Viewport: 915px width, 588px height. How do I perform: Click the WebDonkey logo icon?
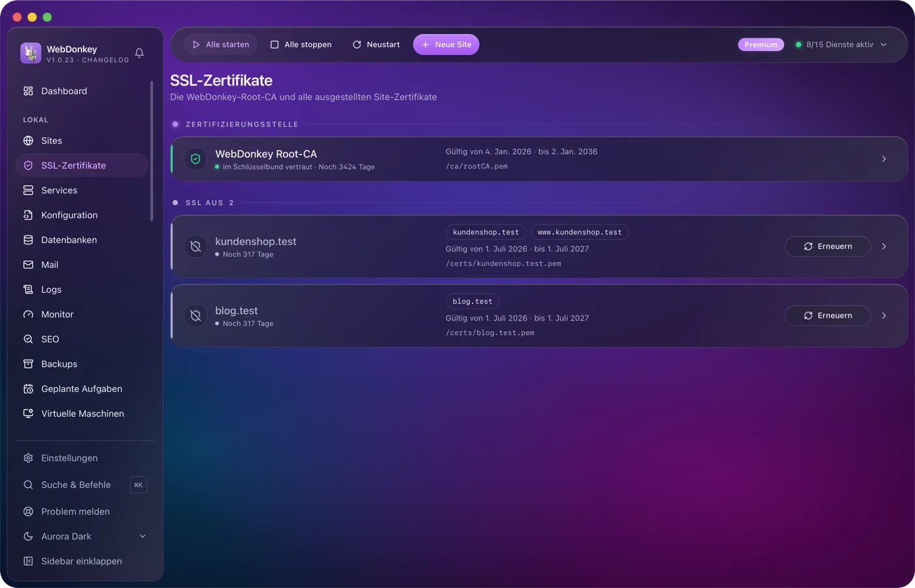point(31,53)
